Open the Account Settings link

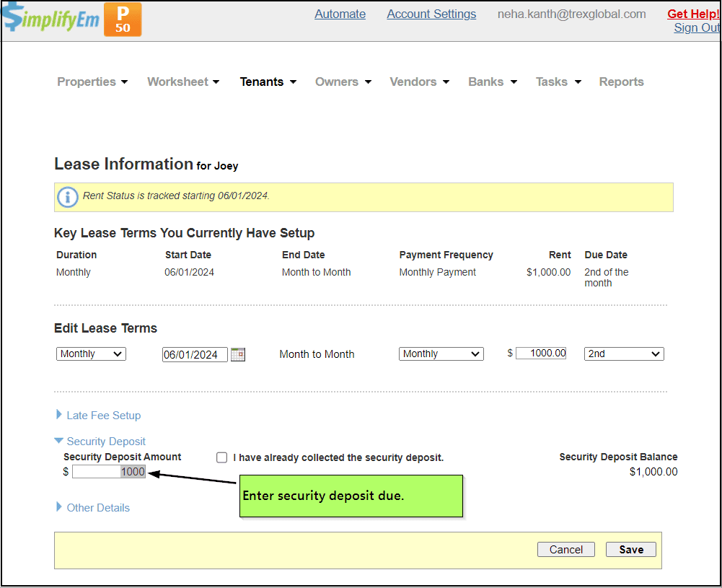[431, 14]
